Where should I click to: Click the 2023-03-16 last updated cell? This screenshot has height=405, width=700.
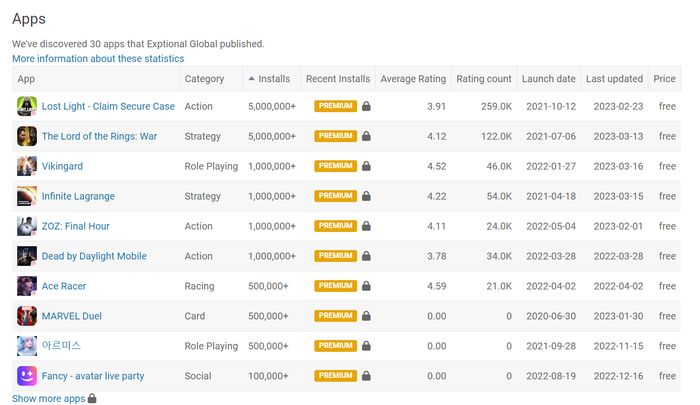coord(618,166)
